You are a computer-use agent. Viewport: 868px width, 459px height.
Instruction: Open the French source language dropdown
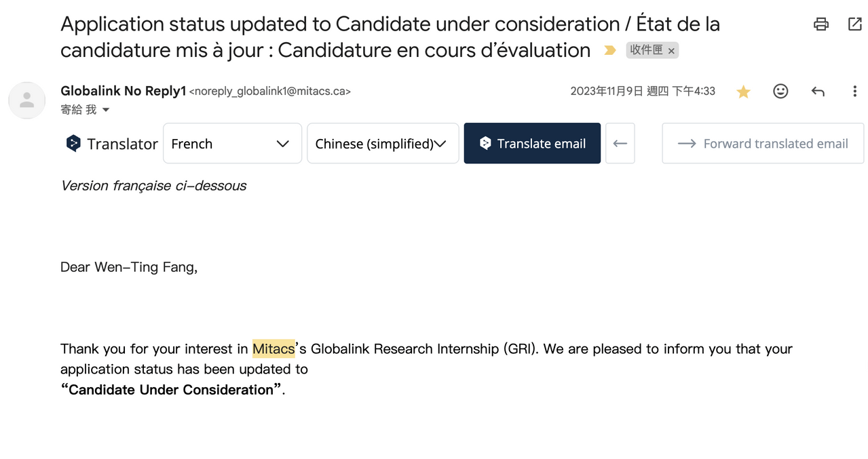[232, 143]
